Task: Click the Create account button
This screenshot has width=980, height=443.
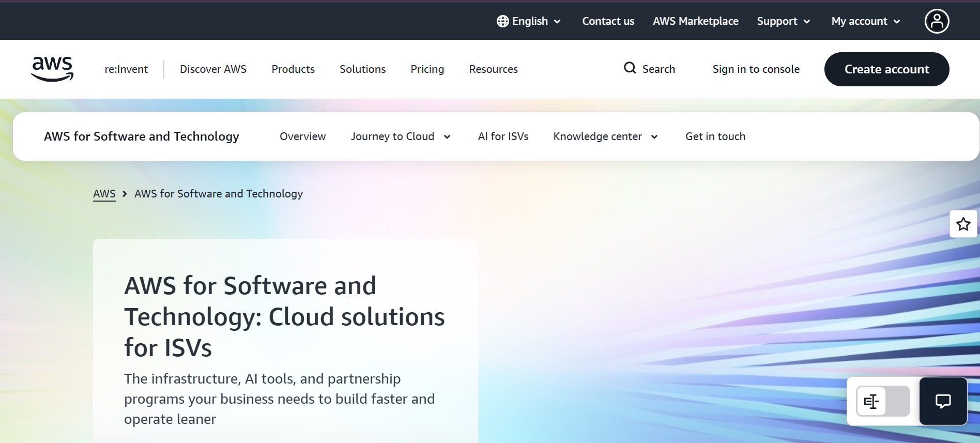Action: tap(886, 69)
